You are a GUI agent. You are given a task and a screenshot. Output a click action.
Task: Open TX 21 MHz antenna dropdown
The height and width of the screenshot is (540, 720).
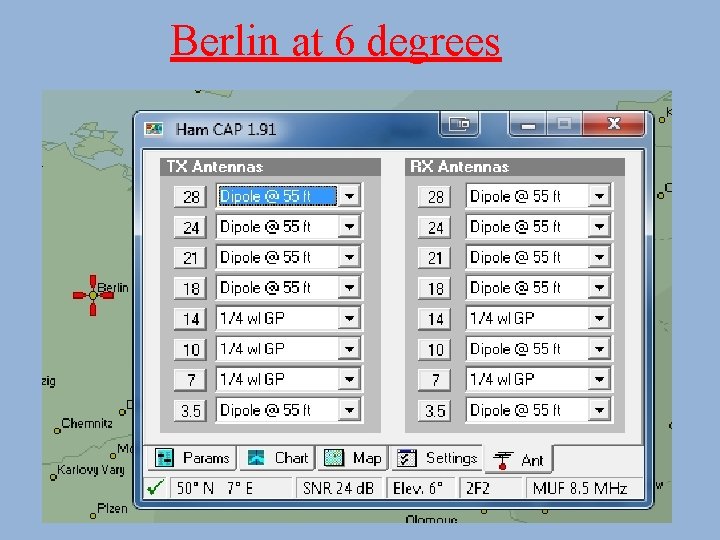349,257
